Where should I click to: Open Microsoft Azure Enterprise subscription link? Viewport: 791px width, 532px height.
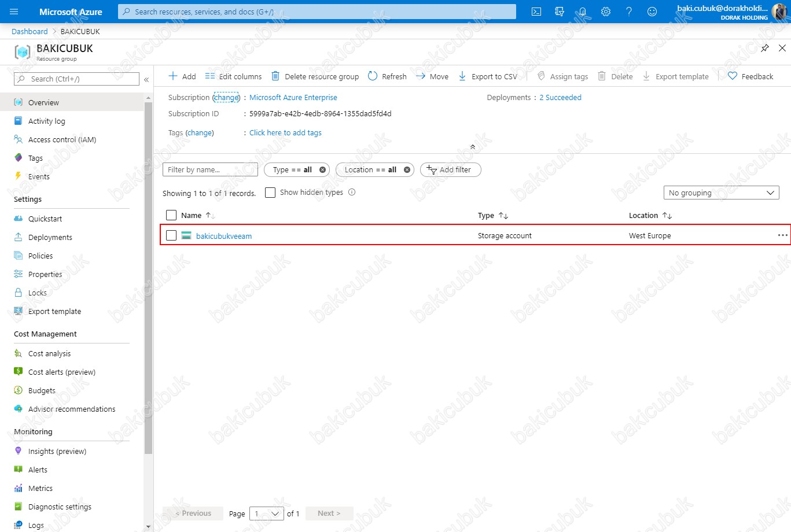point(293,97)
